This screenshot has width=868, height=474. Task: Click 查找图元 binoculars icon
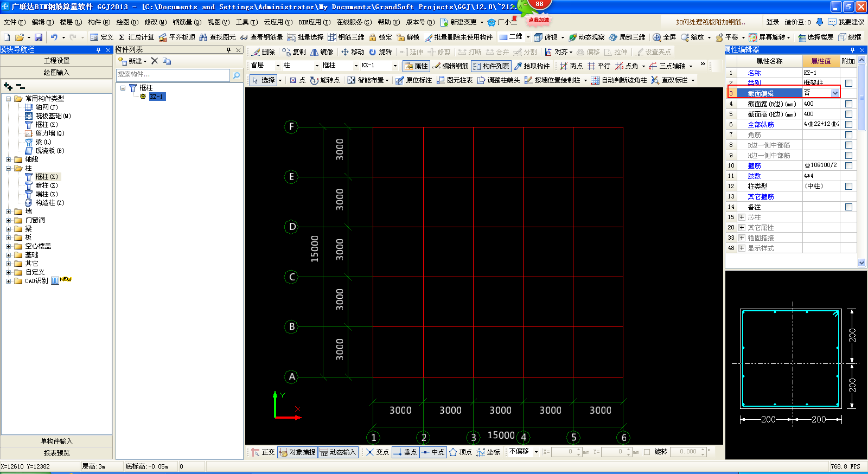tap(218, 37)
